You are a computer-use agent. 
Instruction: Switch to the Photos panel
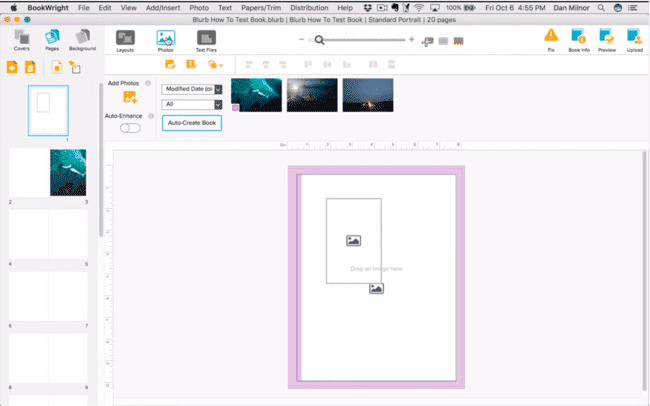pyautogui.click(x=165, y=41)
